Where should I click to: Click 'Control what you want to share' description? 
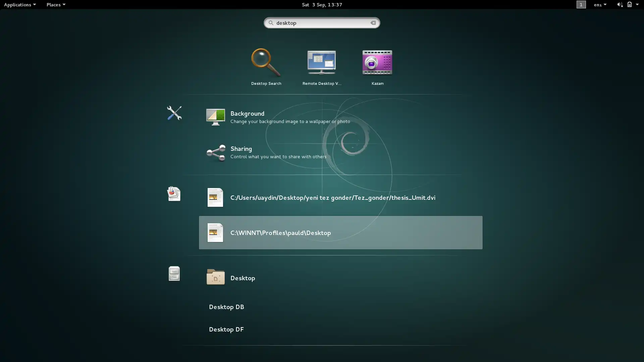[x=278, y=157]
